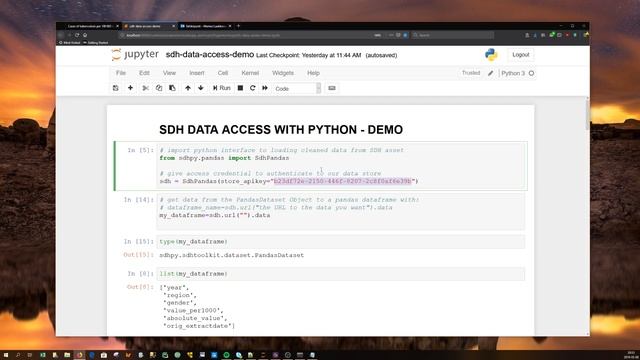
Task: Rename notebook title sdh-data-access-demo
Action: click(x=210, y=55)
